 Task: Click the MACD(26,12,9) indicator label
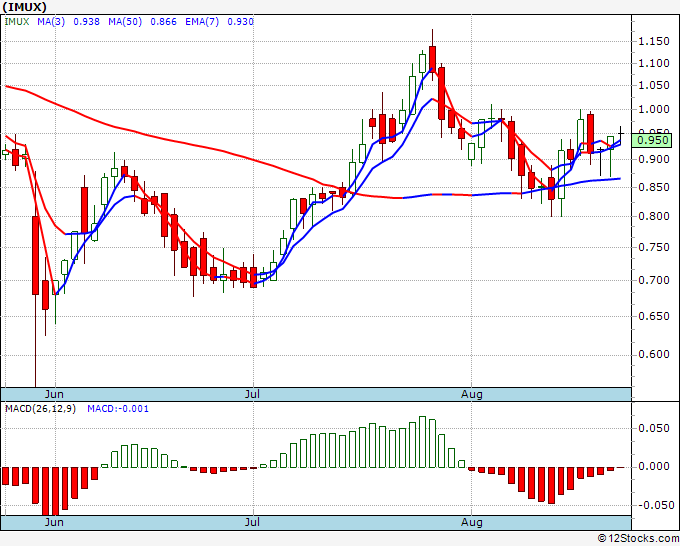point(40,409)
